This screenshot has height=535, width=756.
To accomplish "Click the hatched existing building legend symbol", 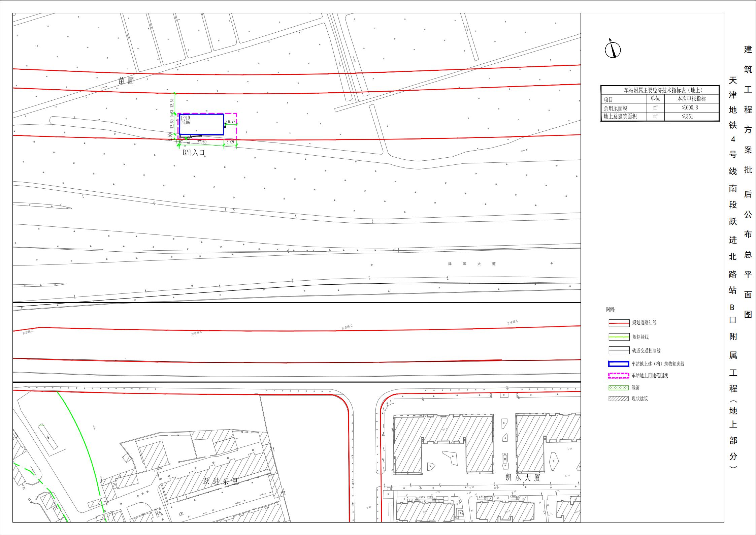I will click(x=619, y=399).
